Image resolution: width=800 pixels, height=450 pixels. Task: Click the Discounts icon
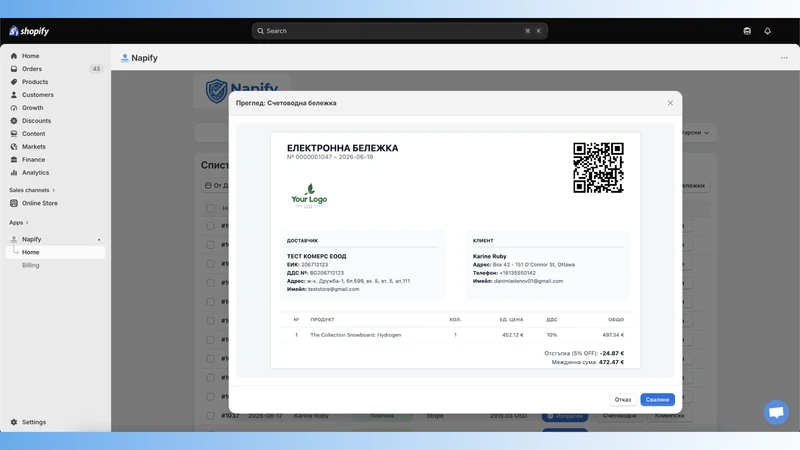coord(14,121)
